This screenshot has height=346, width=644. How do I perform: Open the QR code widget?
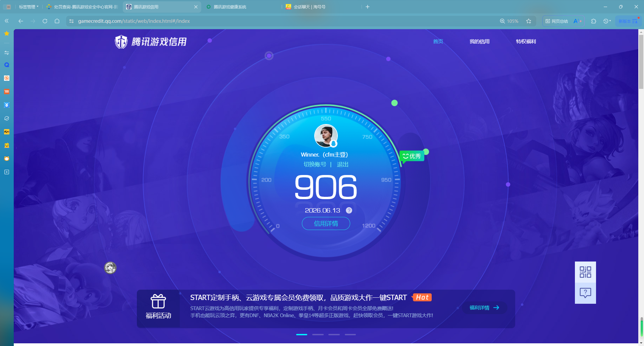point(585,272)
